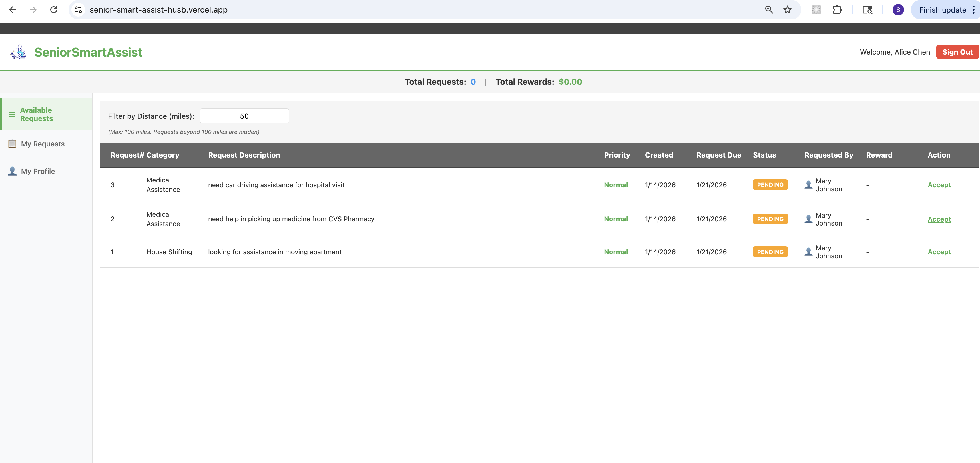Accept request 3 for hospital visit driving
Viewport: 980px width, 463px height.
[x=939, y=185]
